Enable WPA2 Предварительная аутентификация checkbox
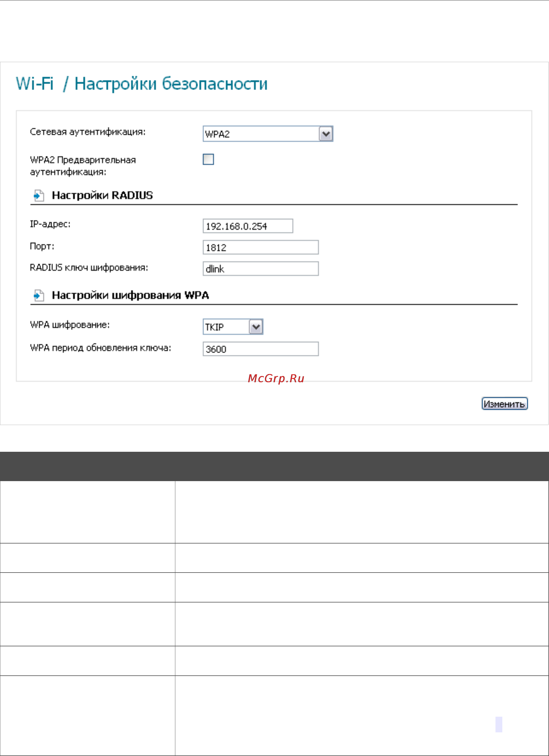The image size is (549, 756). (x=208, y=159)
